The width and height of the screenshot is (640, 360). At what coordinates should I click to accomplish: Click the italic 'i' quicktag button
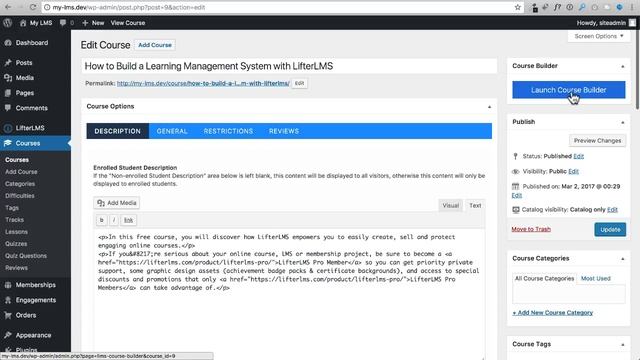pyautogui.click(x=114, y=220)
